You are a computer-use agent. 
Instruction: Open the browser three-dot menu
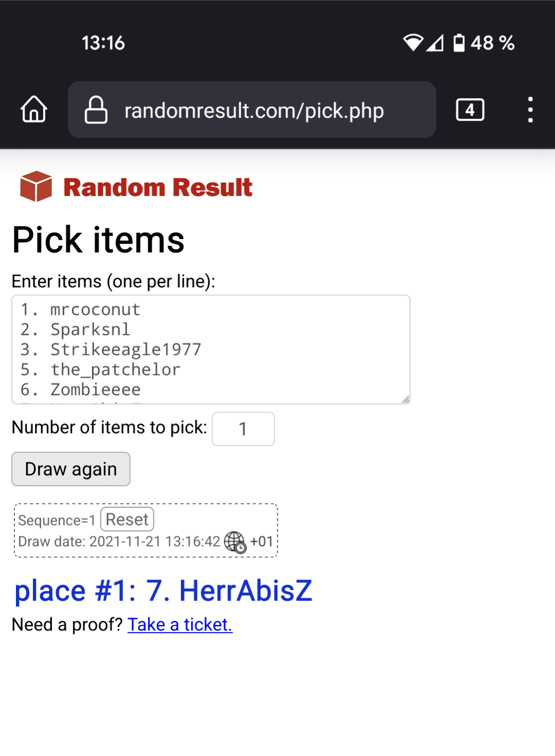[x=530, y=110]
